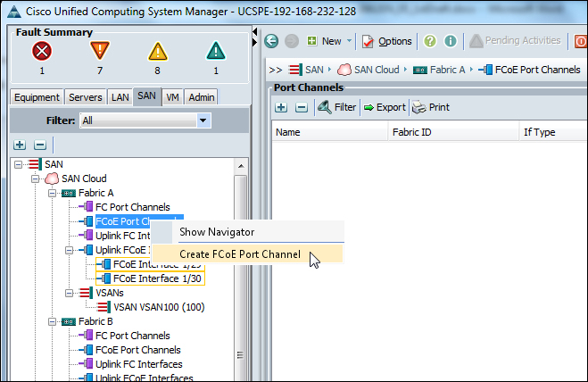Click the Port Channels table plus icon
The image size is (588, 382).
pos(281,108)
